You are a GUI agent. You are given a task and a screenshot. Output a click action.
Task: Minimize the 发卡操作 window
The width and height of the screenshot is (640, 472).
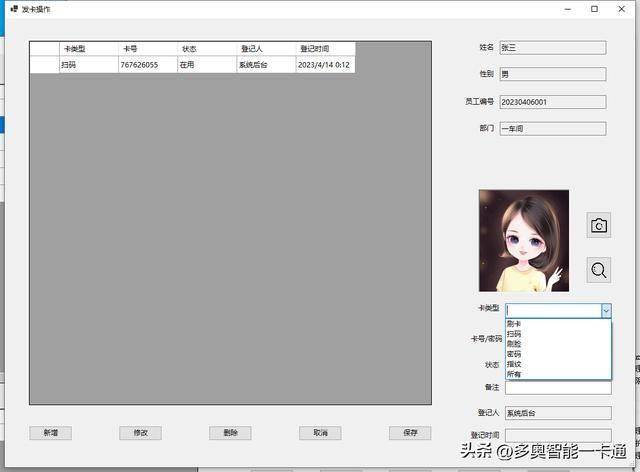[568, 9]
